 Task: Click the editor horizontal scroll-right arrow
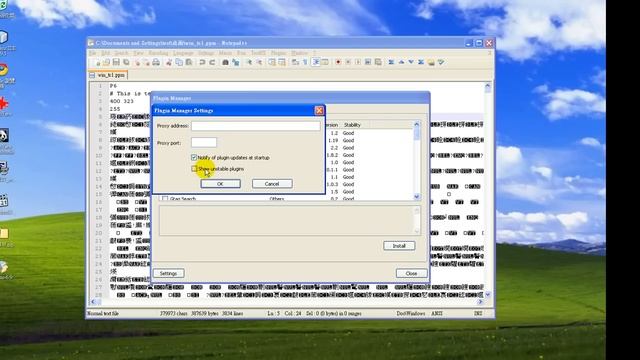[480, 302]
